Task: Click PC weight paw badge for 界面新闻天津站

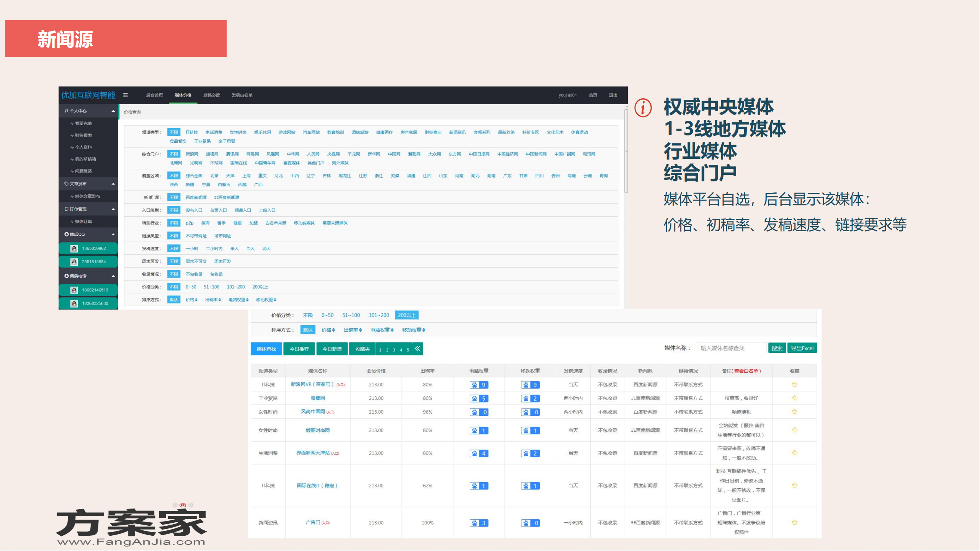Action: [x=479, y=453]
